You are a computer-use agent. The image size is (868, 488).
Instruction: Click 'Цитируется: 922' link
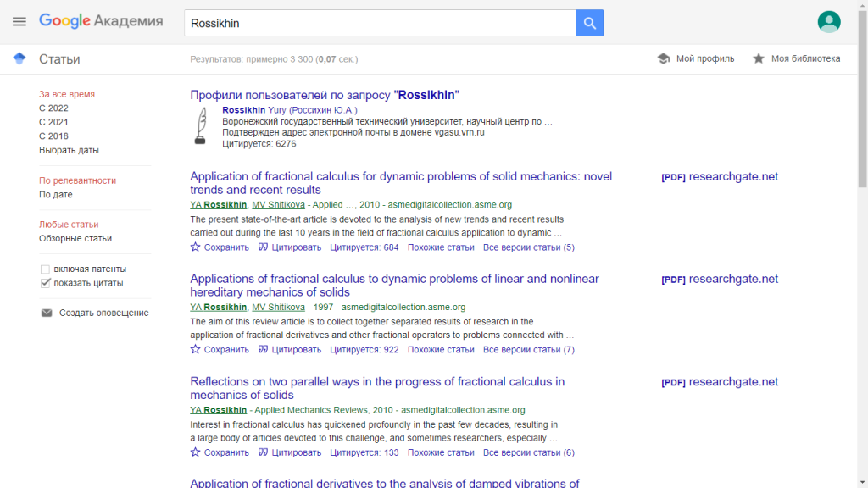click(364, 350)
